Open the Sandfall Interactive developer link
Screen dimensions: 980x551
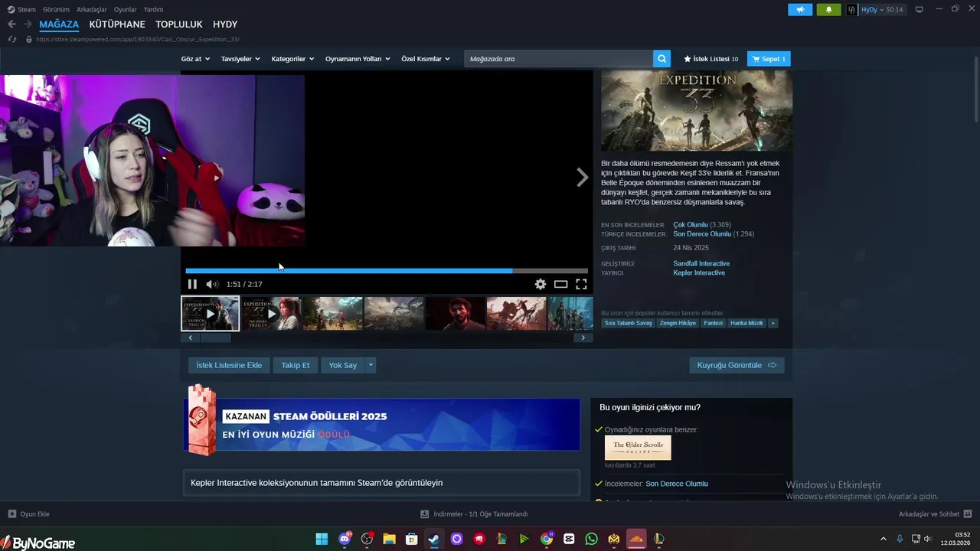701,263
